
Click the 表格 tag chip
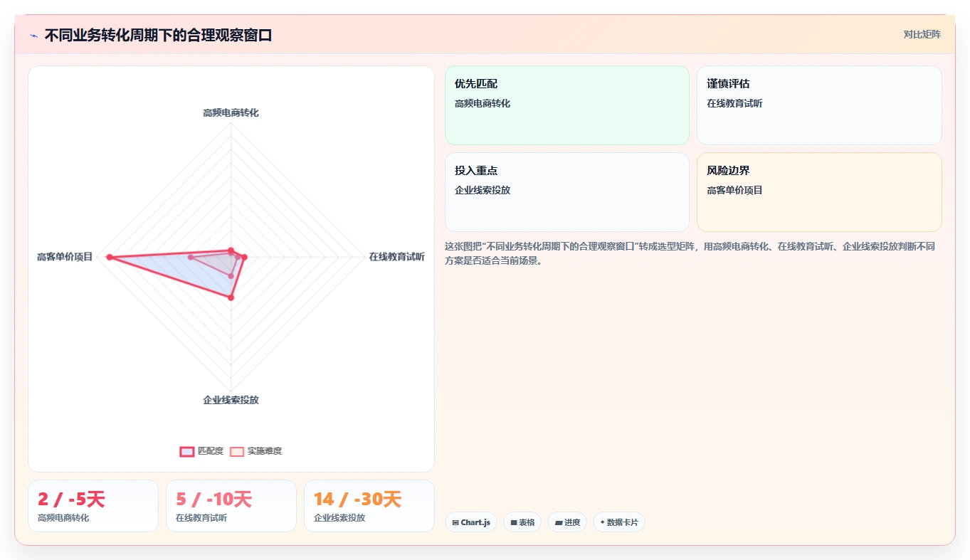522,522
